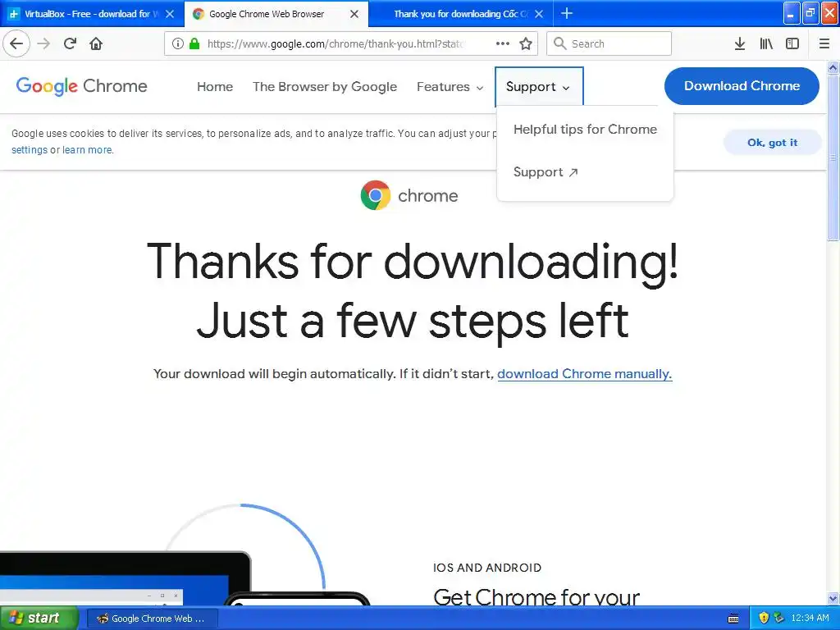
Task: Go back with the browser back arrow
Action: point(16,43)
